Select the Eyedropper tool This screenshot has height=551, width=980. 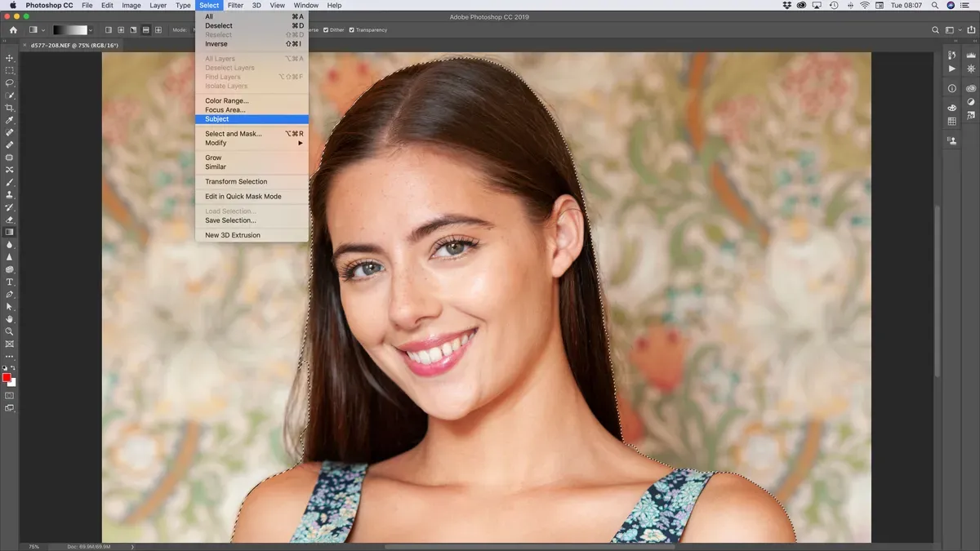click(x=10, y=120)
